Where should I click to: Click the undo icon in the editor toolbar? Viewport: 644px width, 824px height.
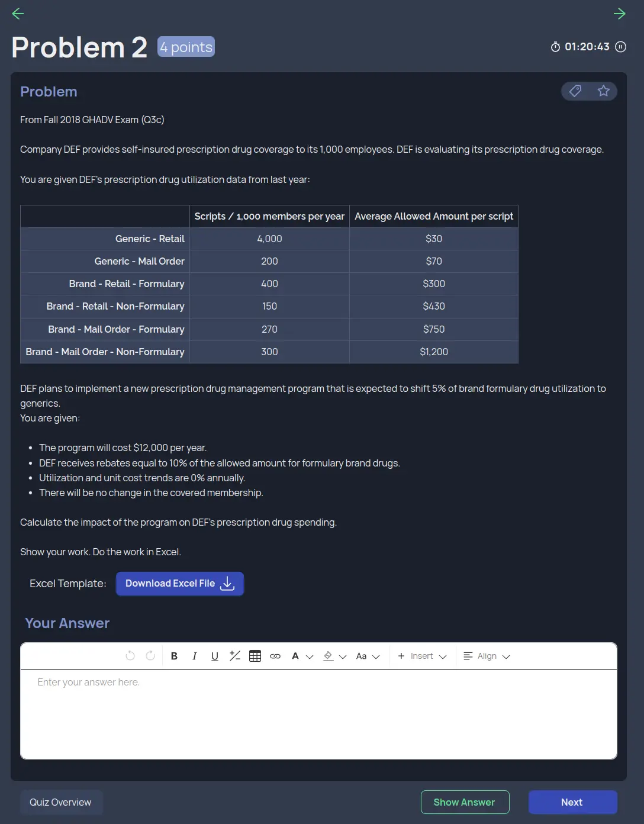pos(129,655)
